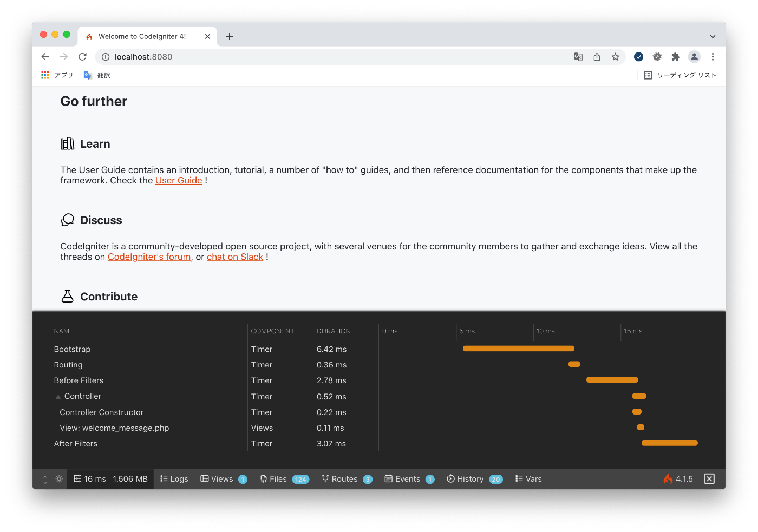Click the Discuss heading
This screenshot has height=532, width=758.
101,220
